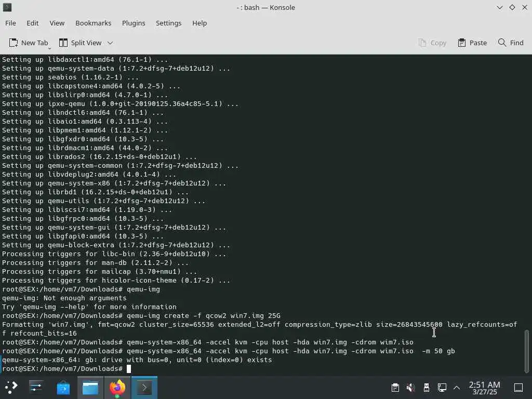Open the application launcher in taskbar

[11, 388]
